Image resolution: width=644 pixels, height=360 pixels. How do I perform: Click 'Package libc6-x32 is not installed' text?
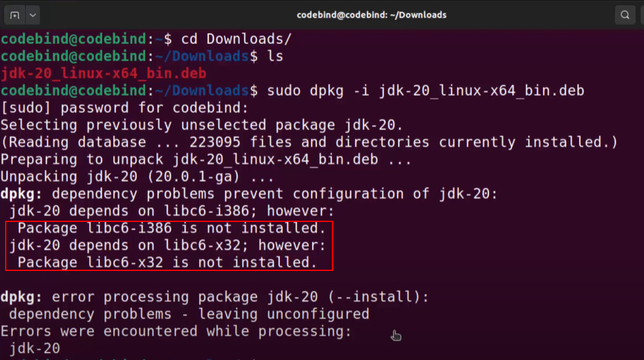tap(167, 263)
